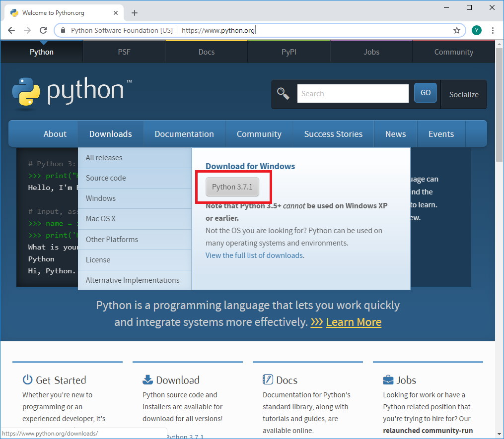This screenshot has height=439, width=504.
Task: Select the PyPI top navigation tab
Action: coord(289,52)
